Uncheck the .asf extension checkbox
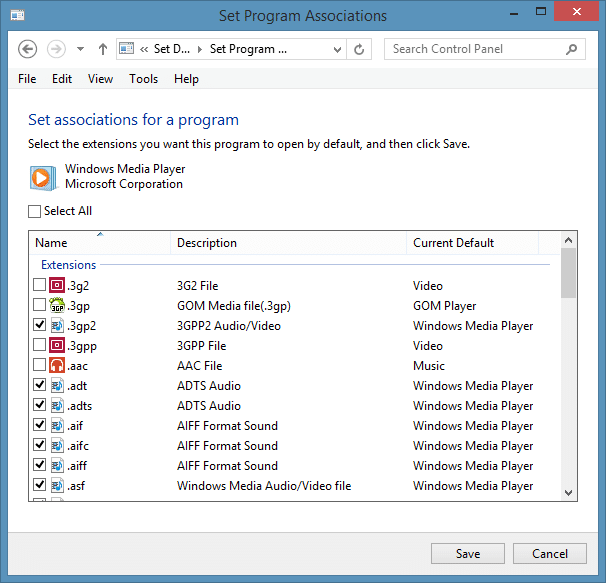This screenshot has height=583, width=606. click(39, 485)
